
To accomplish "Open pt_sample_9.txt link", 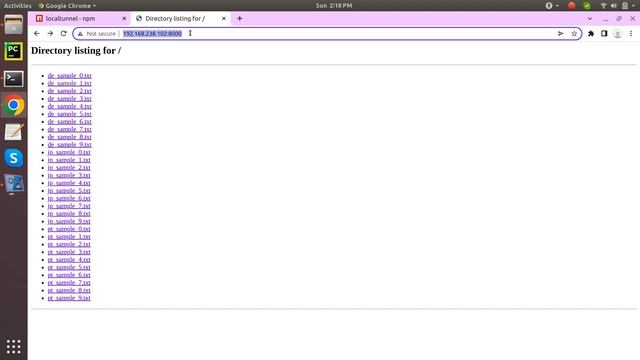I will coord(69,298).
